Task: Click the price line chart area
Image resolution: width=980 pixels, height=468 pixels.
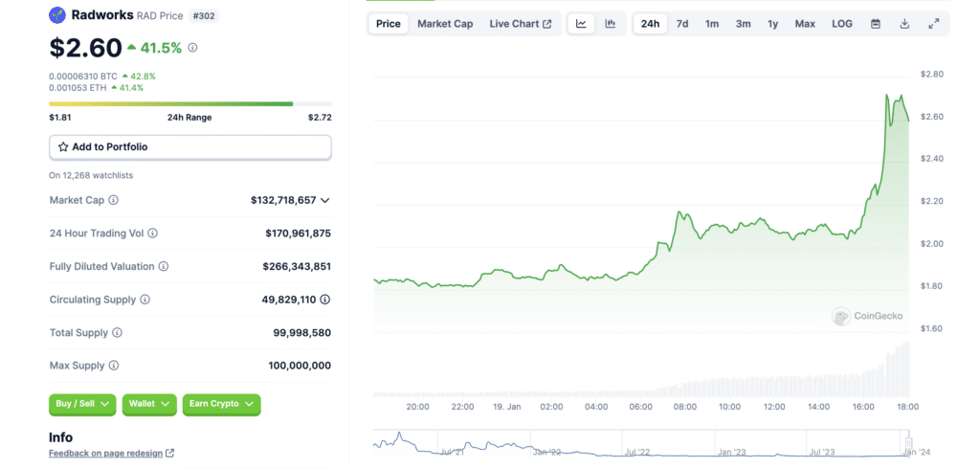Action: 640,206
